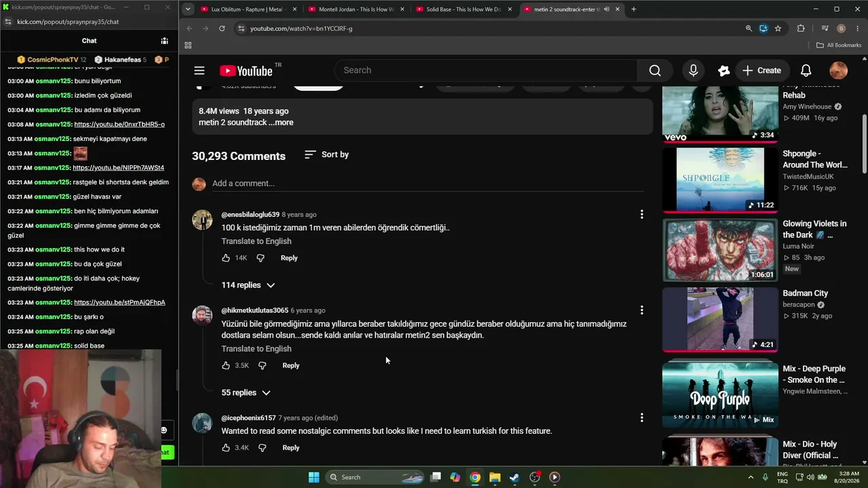
Task: Close the Lux Oblitum tab
Action: point(294,9)
